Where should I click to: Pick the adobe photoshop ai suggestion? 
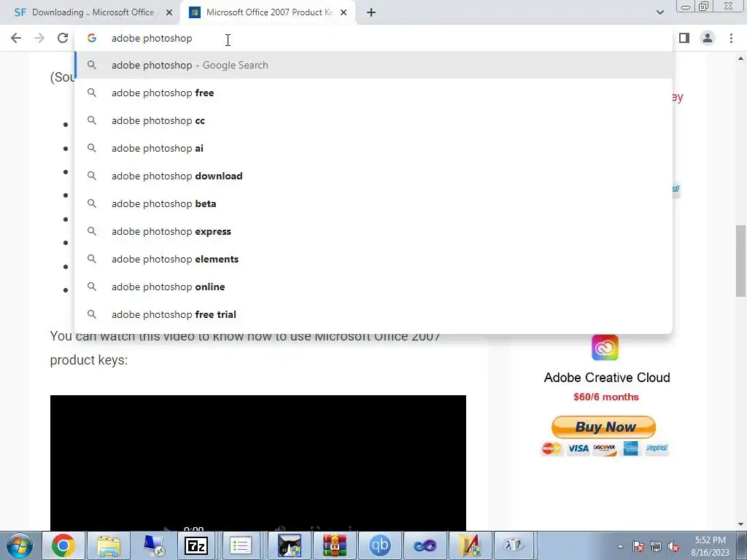click(x=373, y=148)
